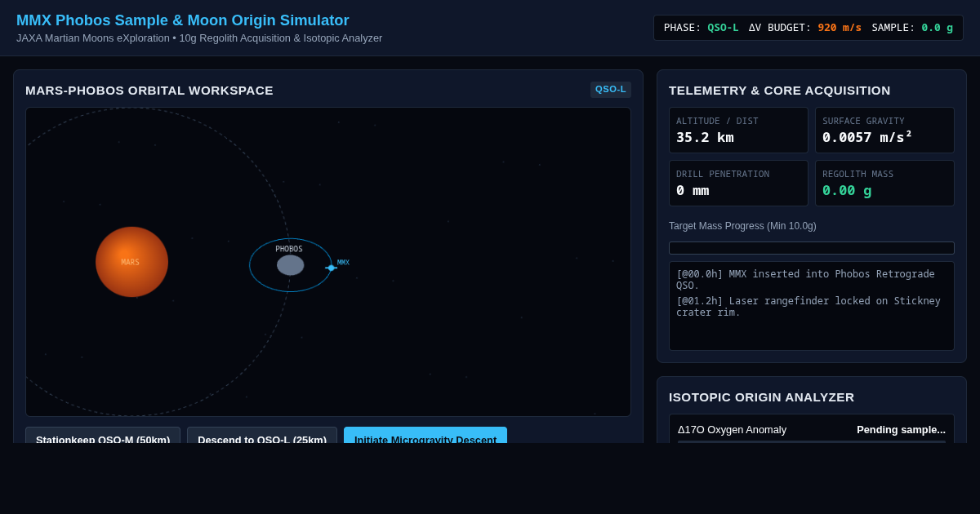
Task: Click the ISOTOPIC ORIGIN ANALYZER heading
Action: 761,397
